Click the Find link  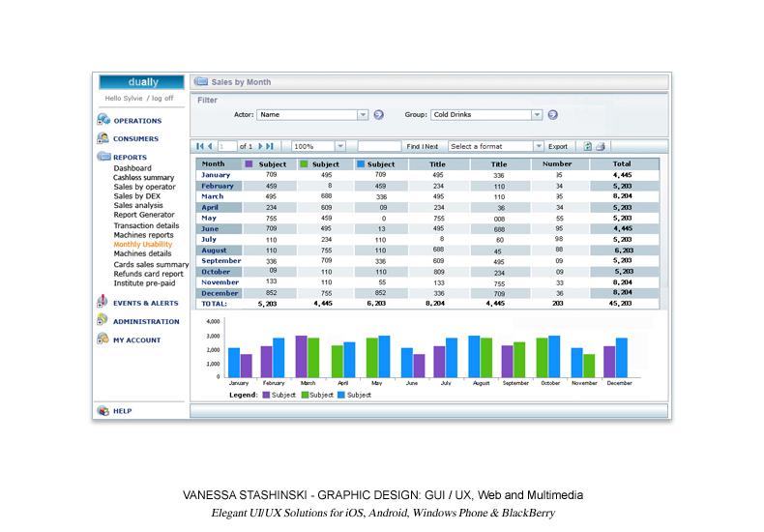tap(413, 146)
